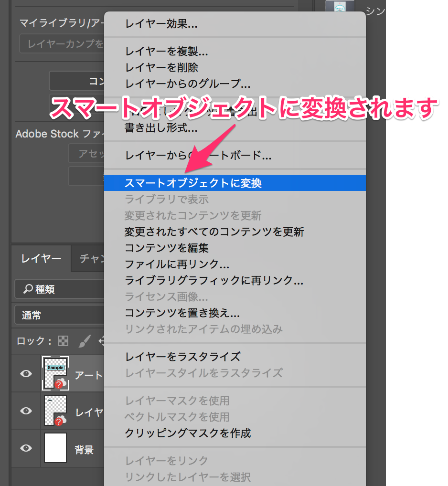Toggle visibility of the レイヤー layer
Viewport: 448px width, 486px height.
[x=26, y=411]
